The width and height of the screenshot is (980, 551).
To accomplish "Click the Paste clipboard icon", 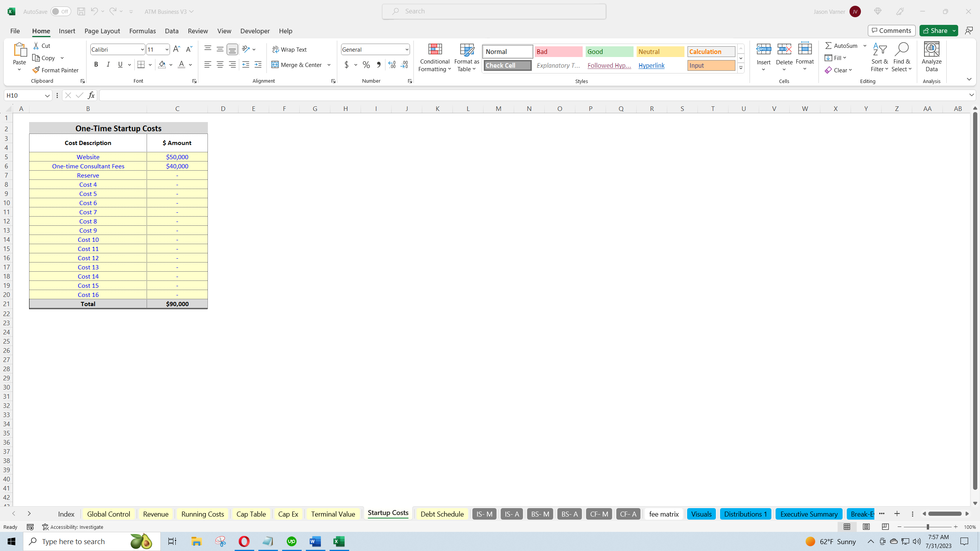I will point(20,50).
